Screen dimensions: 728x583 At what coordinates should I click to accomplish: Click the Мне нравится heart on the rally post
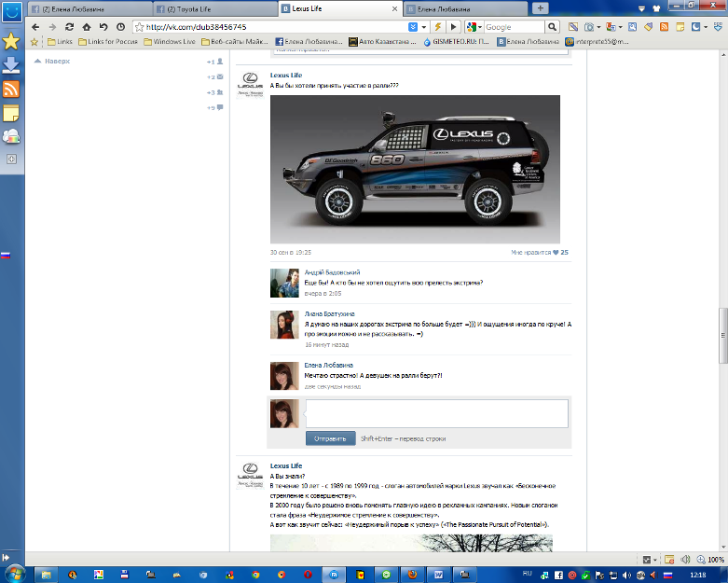(x=556, y=252)
